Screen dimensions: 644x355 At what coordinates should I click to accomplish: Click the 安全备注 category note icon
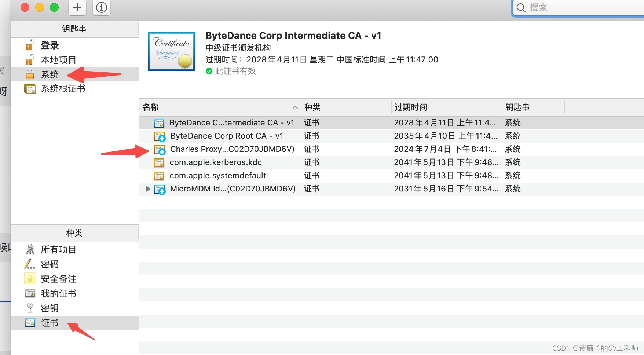pyautogui.click(x=30, y=279)
